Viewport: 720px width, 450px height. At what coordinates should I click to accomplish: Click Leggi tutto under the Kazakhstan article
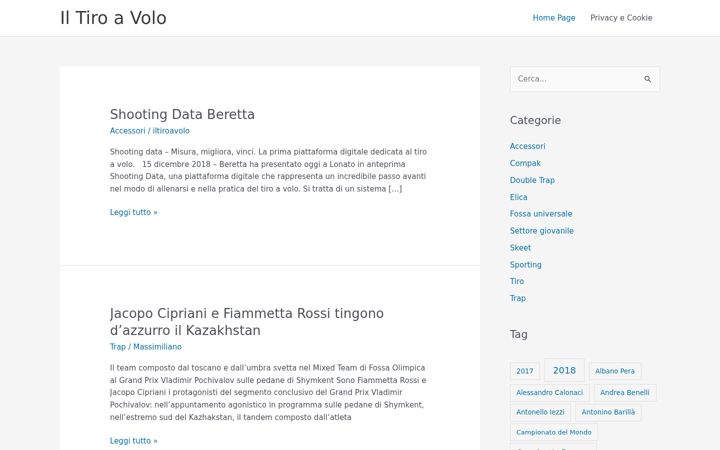(x=134, y=441)
